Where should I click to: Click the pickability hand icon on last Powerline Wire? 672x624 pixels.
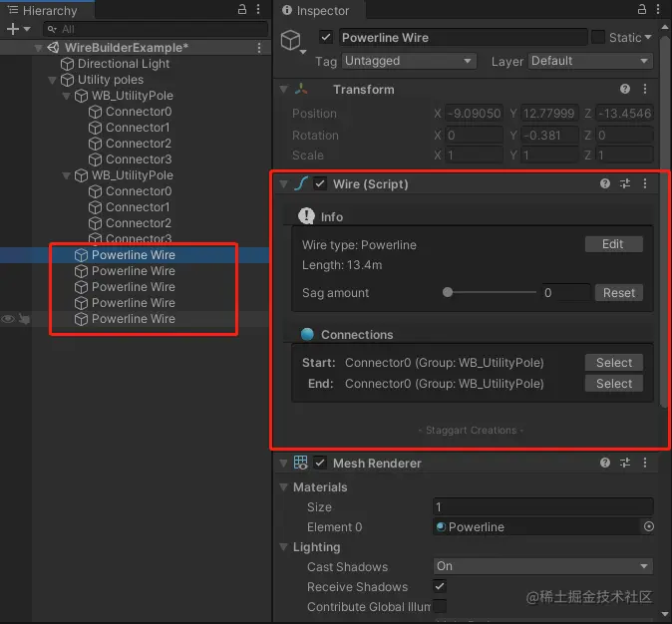[25, 319]
